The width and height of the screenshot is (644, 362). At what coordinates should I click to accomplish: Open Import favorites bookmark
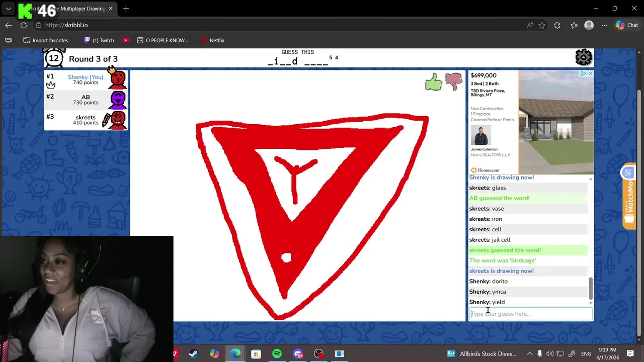point(46,40)
